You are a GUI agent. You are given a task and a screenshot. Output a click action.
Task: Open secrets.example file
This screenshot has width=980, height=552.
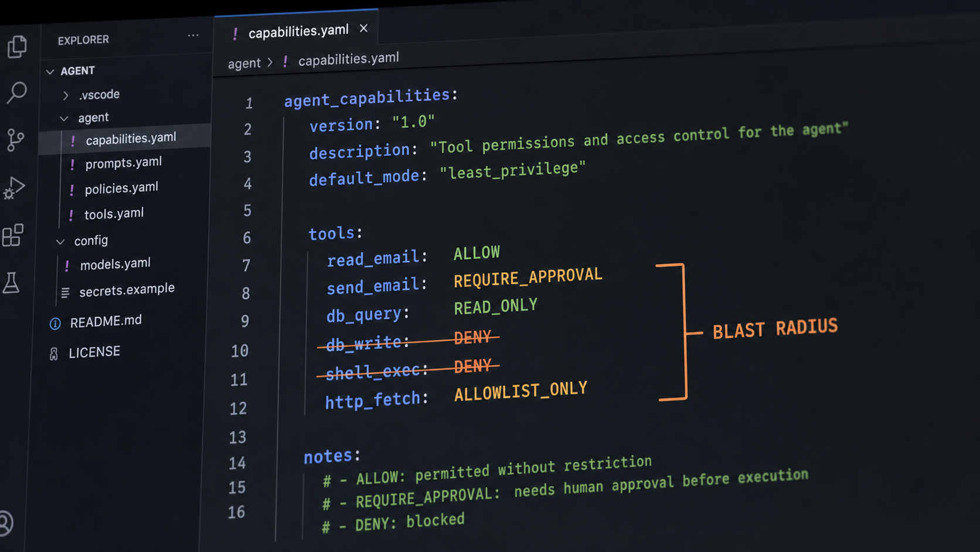(127, 290)
